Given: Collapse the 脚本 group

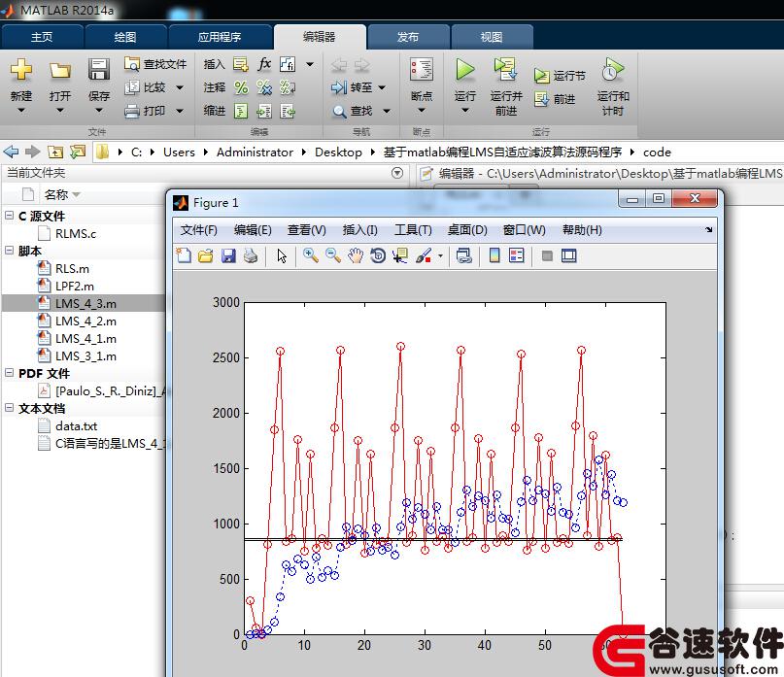Looking at the screenshot, I should click(9, 250).
